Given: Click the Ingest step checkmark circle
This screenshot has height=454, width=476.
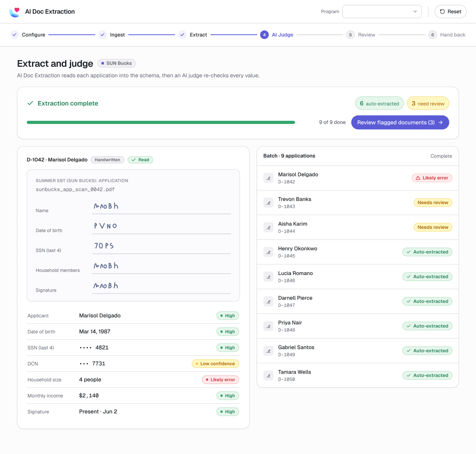Looking at the screenshot, I should [x=102, y=35].
